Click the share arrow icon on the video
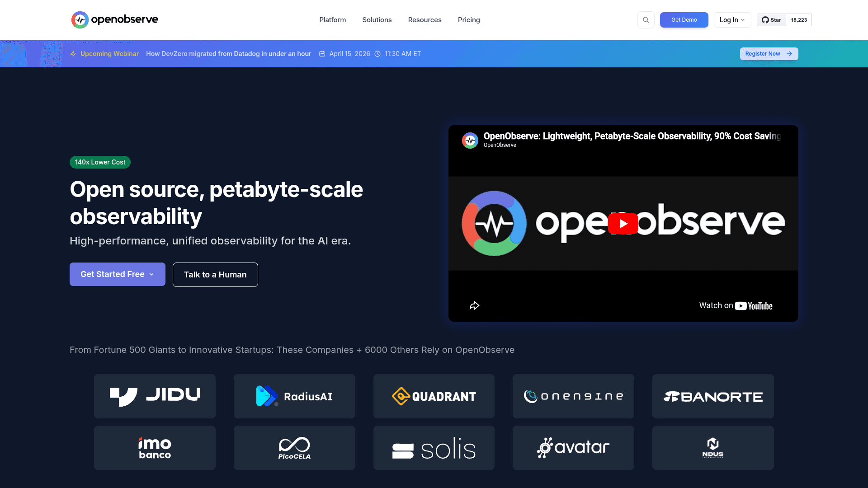The height and width of the screenshot is (488, 868). click(x=474, y=305)
